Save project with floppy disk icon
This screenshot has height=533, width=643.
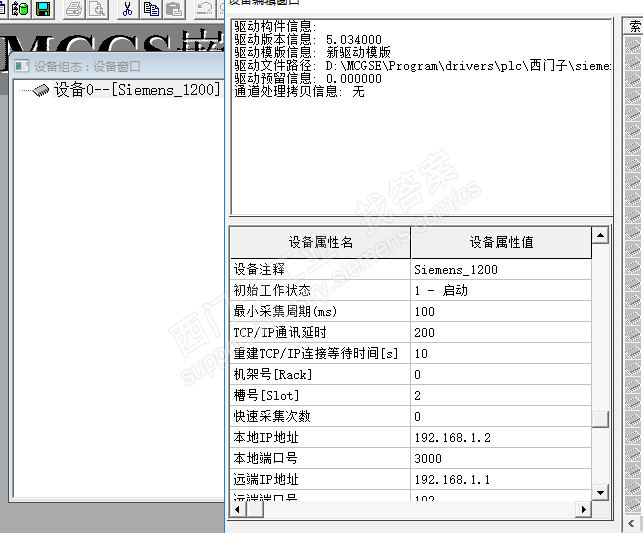pos(43,9)
